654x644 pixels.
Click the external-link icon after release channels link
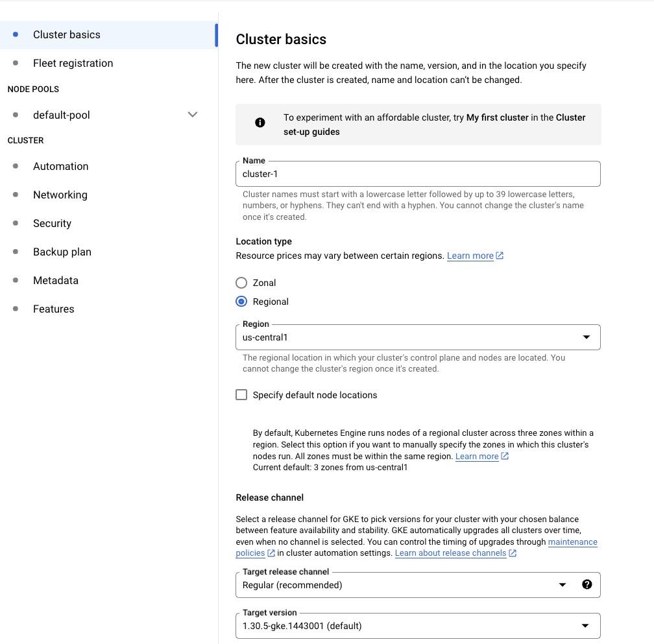click(513, 553)
